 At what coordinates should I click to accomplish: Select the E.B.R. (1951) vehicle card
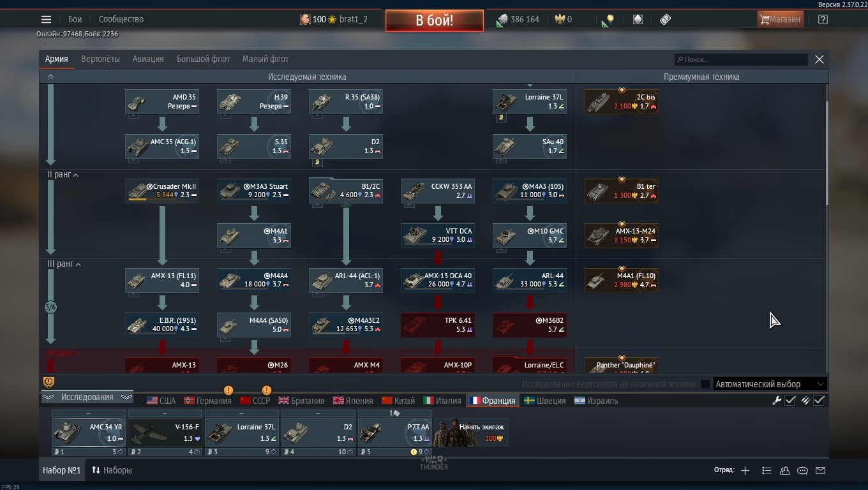[162, 325]
